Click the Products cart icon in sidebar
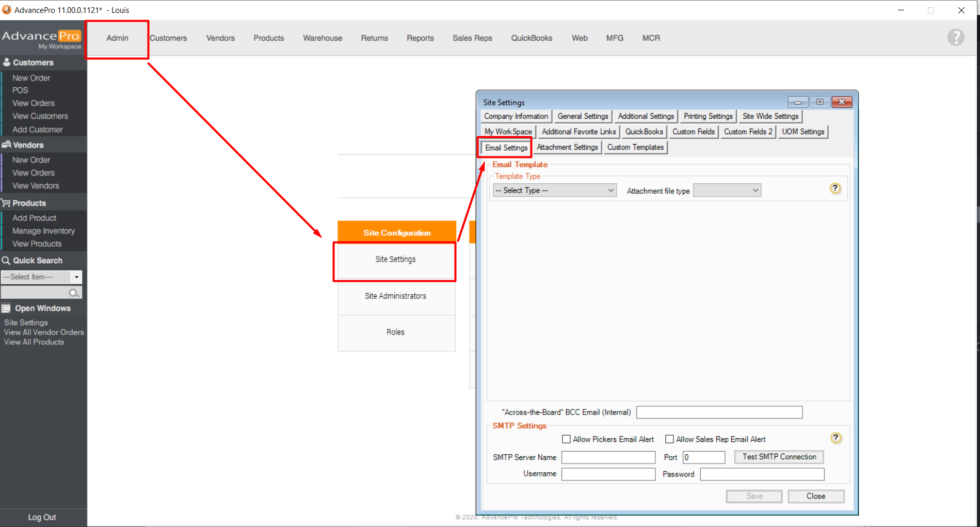 pos(6,203)
